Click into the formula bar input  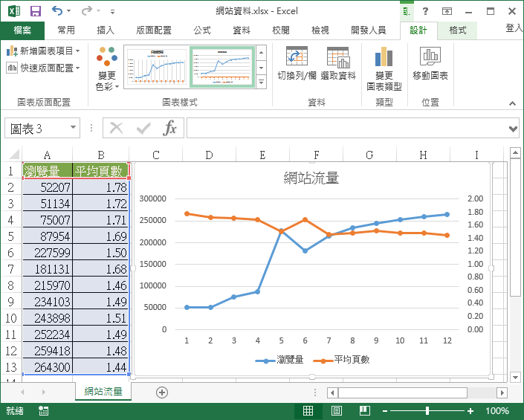[x=348, y=128]
